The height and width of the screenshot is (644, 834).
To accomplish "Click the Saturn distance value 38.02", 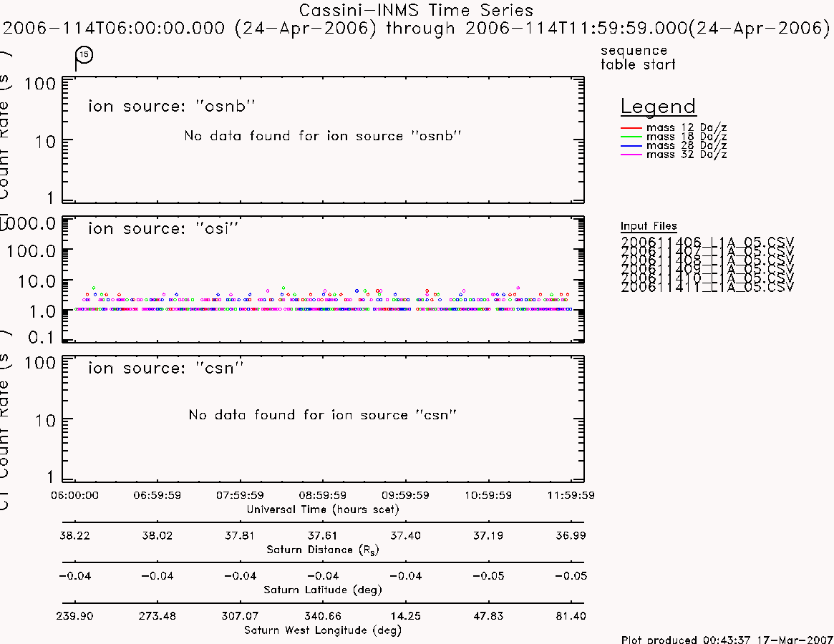I will (157, 535).
